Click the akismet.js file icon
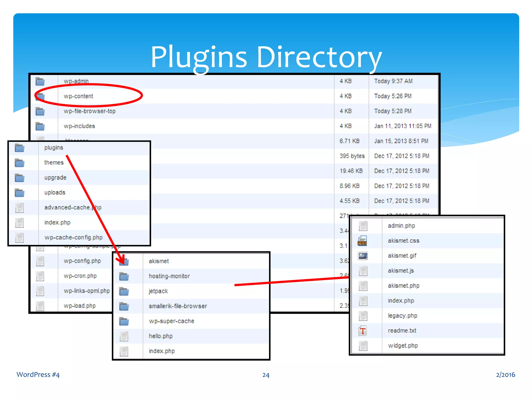The height and width of the screenshot is (399, 532). pos(363,271)
